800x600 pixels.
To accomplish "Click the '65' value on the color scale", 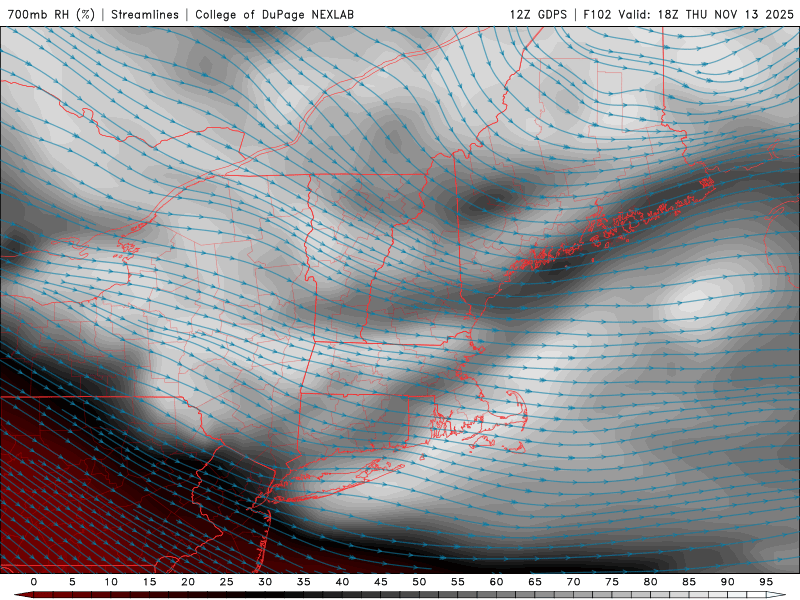I will click(535, 582).
